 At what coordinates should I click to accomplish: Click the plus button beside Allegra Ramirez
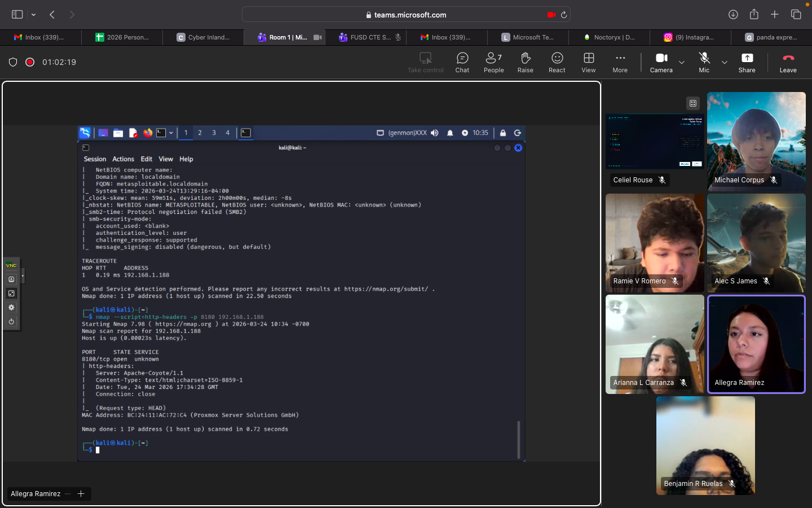(x=81, y=494)
